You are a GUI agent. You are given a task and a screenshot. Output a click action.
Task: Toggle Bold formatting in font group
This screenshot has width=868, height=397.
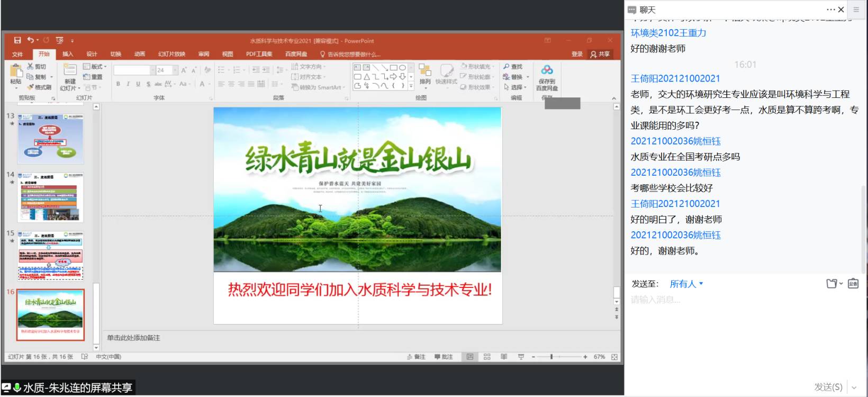pos(118,84)
